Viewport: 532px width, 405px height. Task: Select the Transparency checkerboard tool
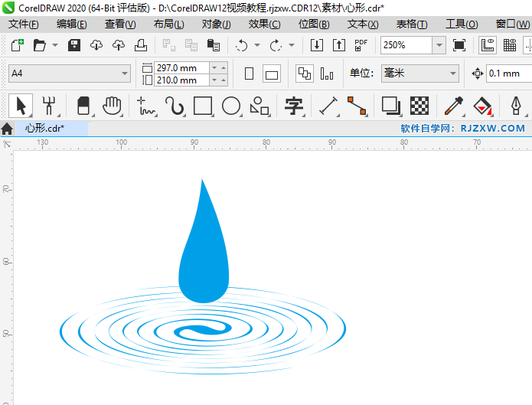[x=419, y=105]
